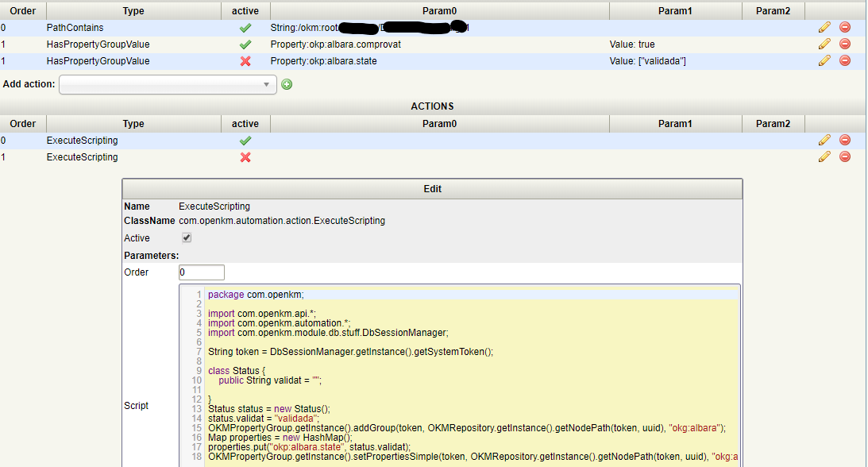Select the PathContains row type cell
This screenshot has height=467, width=868.
[x=75, y=28]
